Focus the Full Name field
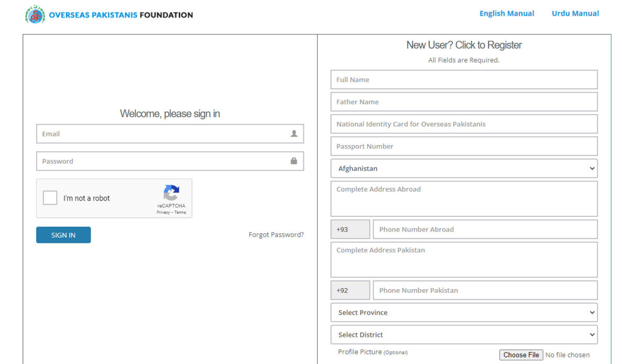The image size is (629, 364). coord(464,80)
